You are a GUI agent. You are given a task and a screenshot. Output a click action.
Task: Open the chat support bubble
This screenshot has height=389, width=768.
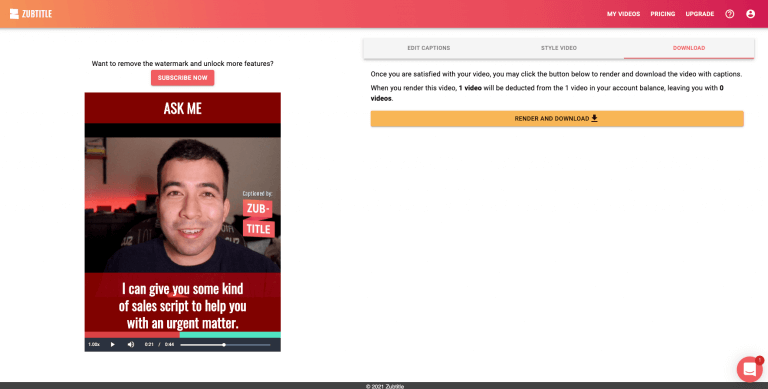pos(749,369)
